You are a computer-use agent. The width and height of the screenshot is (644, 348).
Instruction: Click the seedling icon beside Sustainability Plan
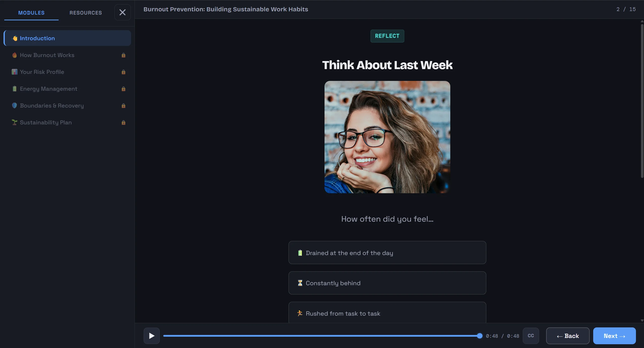(15, 122)
